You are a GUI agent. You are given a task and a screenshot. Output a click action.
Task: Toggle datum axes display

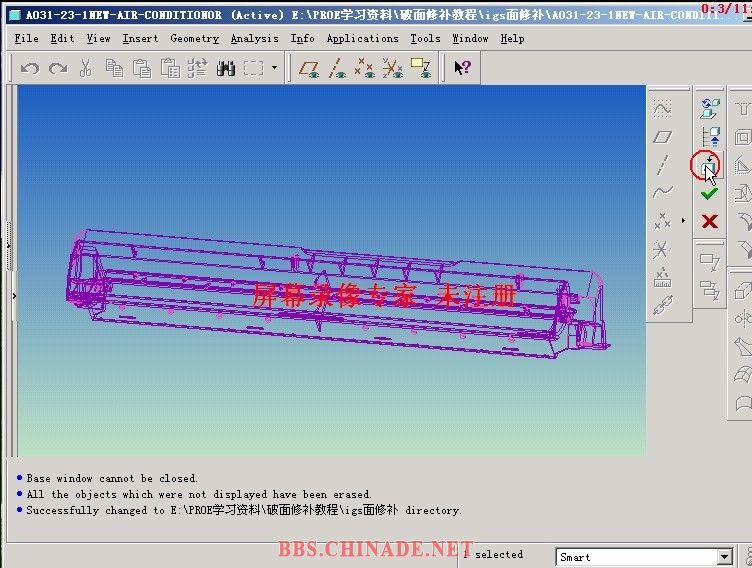click(337, 69)
